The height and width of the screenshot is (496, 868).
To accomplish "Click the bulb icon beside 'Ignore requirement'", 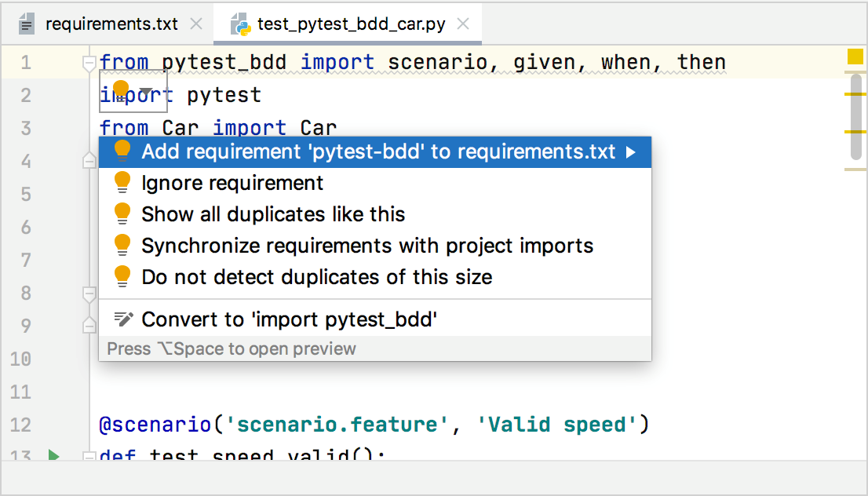I will click(x=122, y=182).
